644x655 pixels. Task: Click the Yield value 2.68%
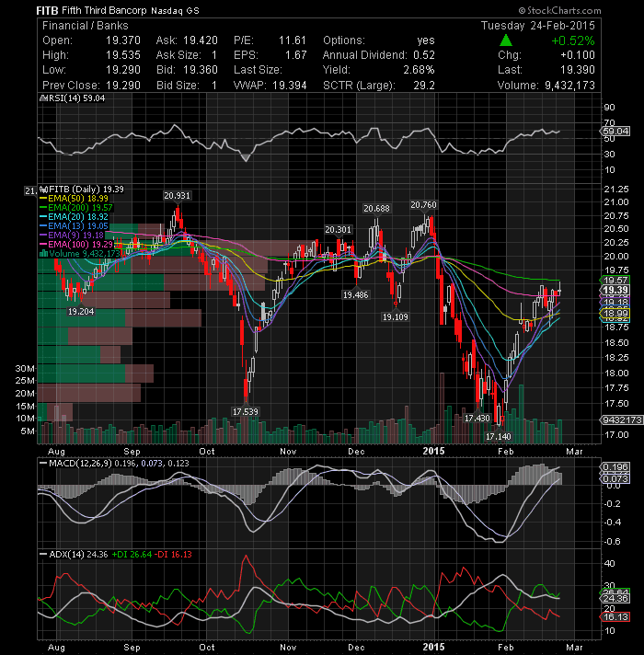(x=419, y=70)
